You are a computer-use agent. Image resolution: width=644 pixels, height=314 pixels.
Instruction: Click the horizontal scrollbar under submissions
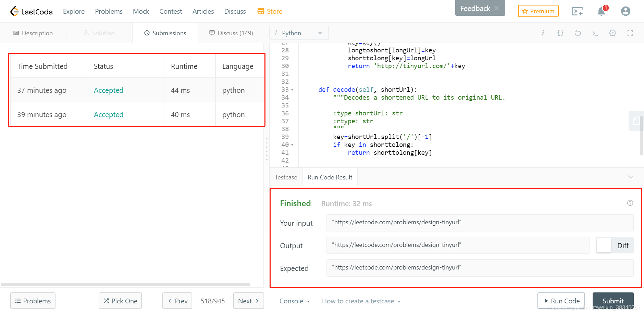[125, 284]
